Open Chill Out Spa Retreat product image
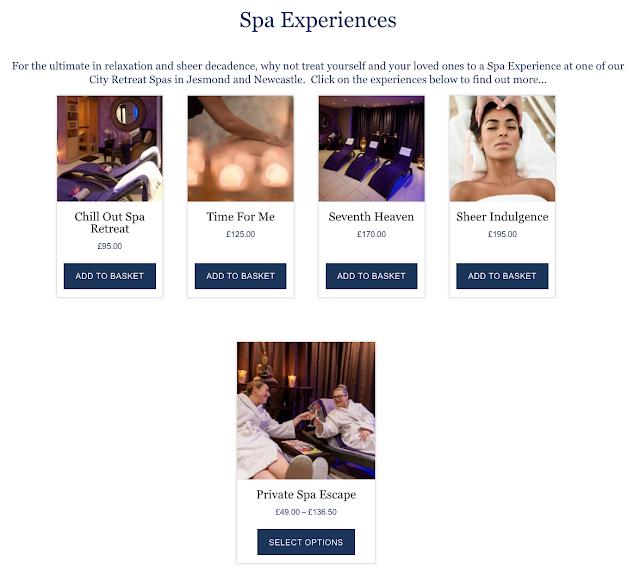The width and height of the screenshot is (640, 573). (x=110, y=149)
